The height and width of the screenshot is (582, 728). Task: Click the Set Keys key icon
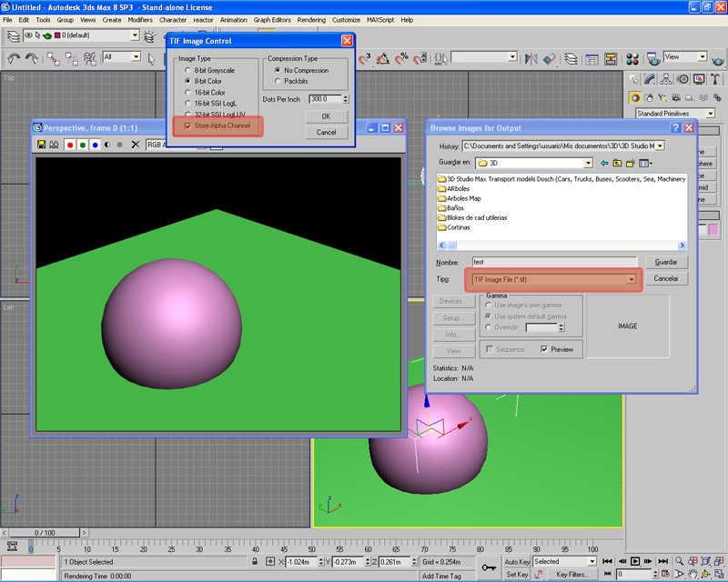click(489, 567)
